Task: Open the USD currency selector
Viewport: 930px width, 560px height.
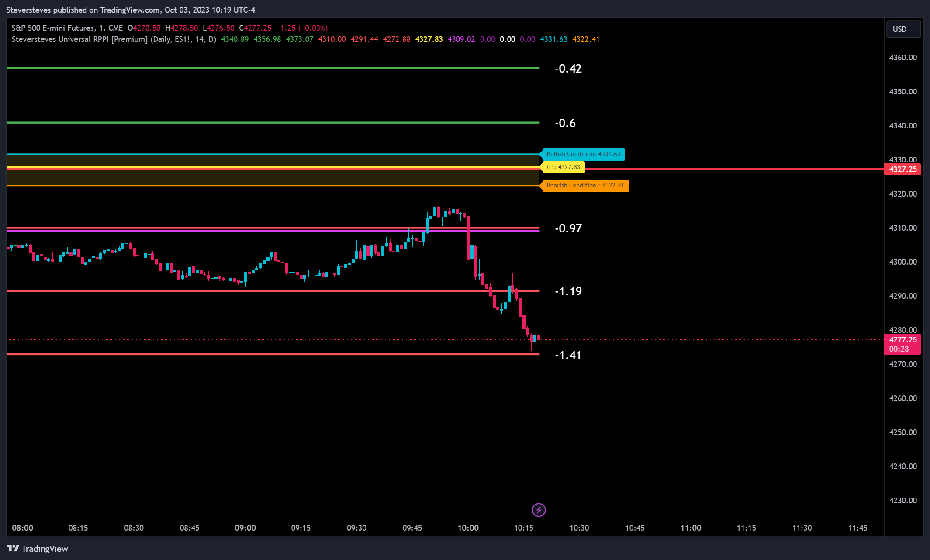Action: click(903, 29)
